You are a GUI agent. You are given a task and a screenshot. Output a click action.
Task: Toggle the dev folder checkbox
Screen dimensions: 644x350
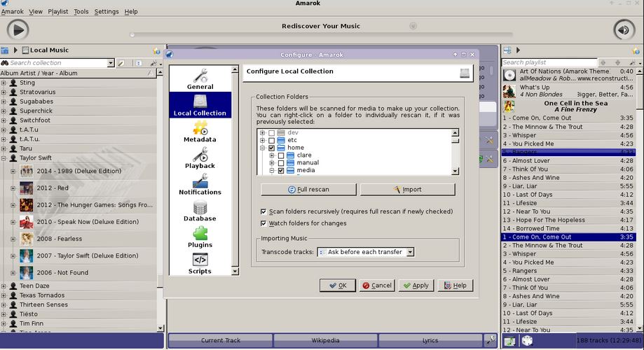tap(271, 133)
